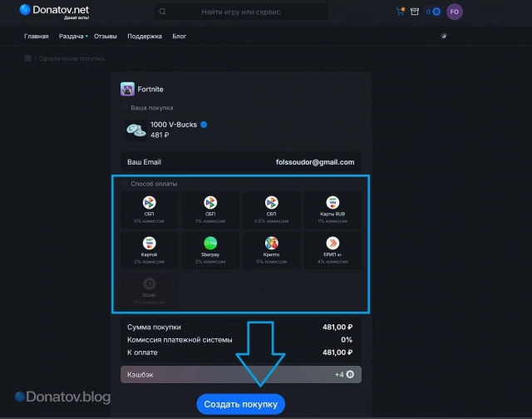
Task: Click the Fortnite game title
Action: click(150, 89)
